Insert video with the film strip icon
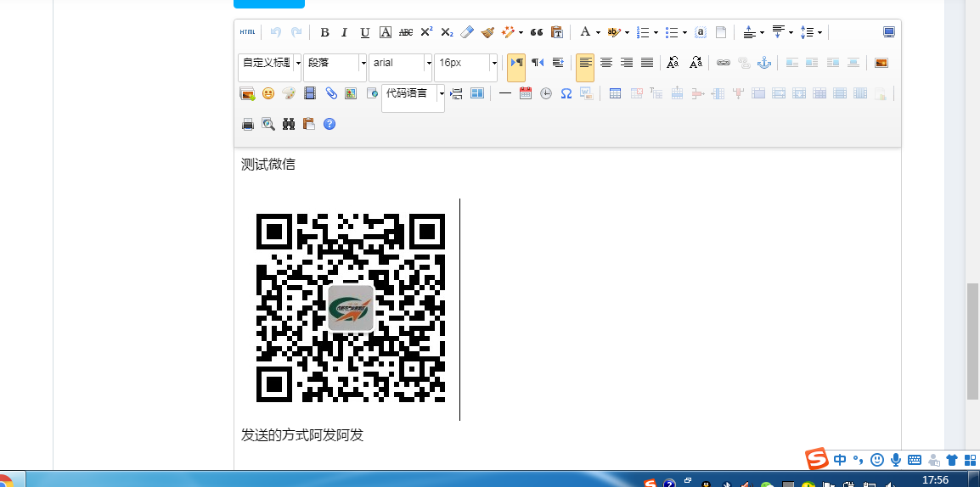Image resolution: width=980 pixels, height=487 pixels. [309, 93]
